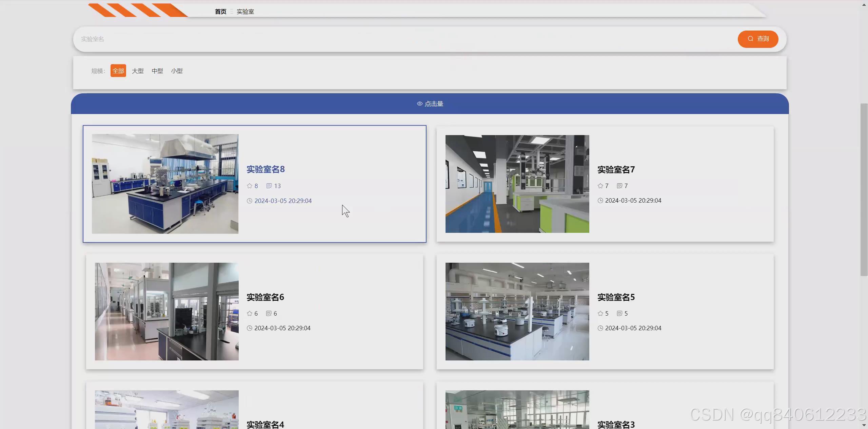Click the 实验室名8 date 2024-03-05 20:29:04
This screenshot has width=868, height=429.
click(283, 201)
